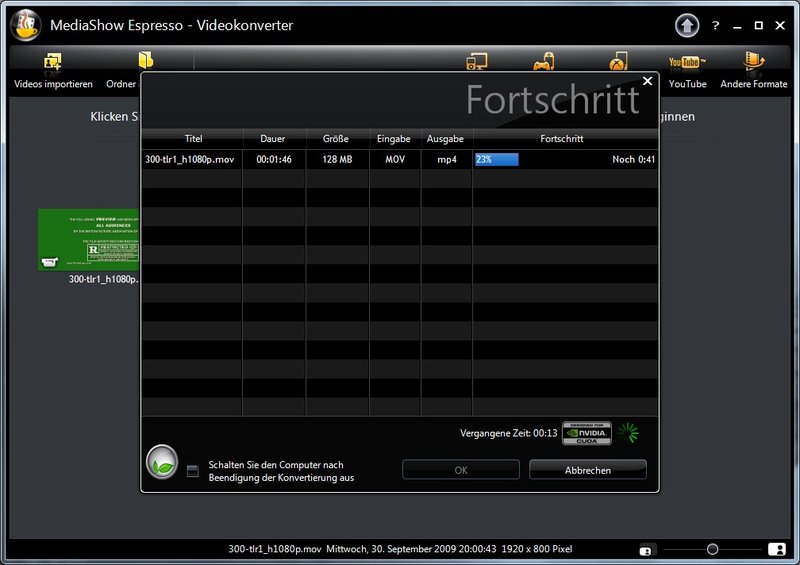Click the MediaShow Espresso coffee cup logo

[x=26, y=25]
